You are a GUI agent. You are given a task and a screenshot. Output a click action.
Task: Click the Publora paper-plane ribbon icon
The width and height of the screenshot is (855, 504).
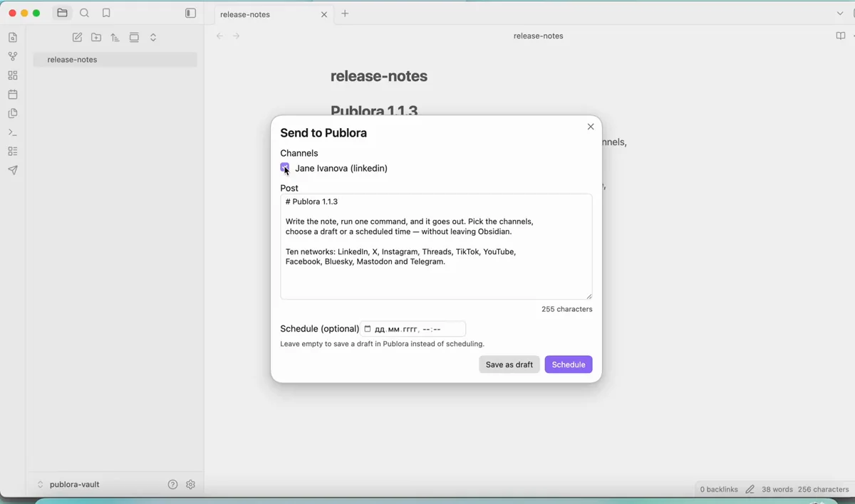click(x=13, y=170)
